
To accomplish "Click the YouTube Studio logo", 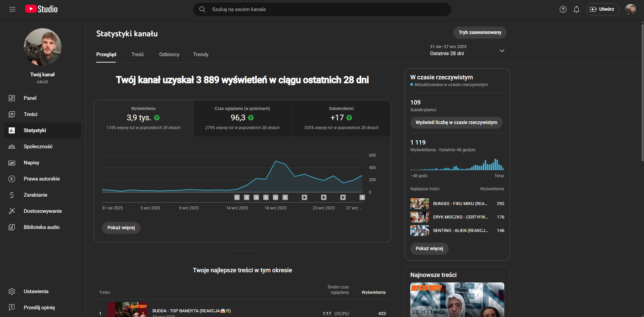I will click(x=42, y=9).
